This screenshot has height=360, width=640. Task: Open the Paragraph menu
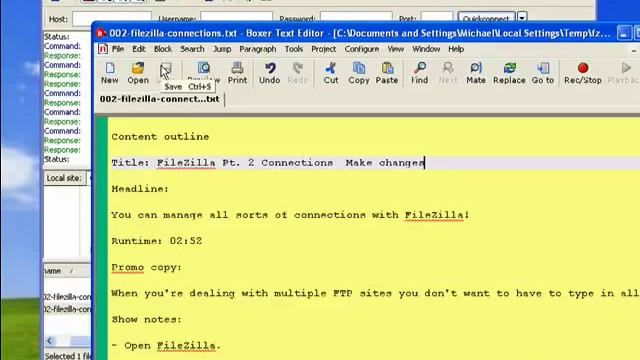[x=258, y=49]
